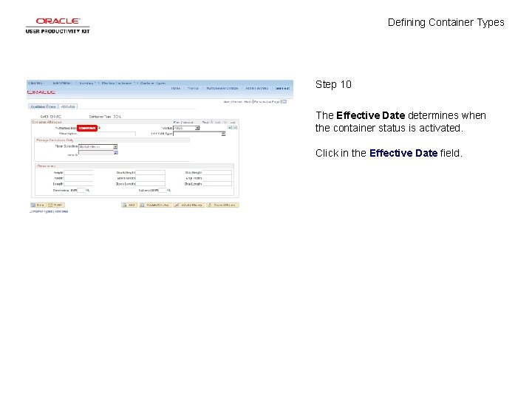Open lookup icon beside Item ID
The image size is (532, 399).
pyautogui.click(x=116, y=153)
